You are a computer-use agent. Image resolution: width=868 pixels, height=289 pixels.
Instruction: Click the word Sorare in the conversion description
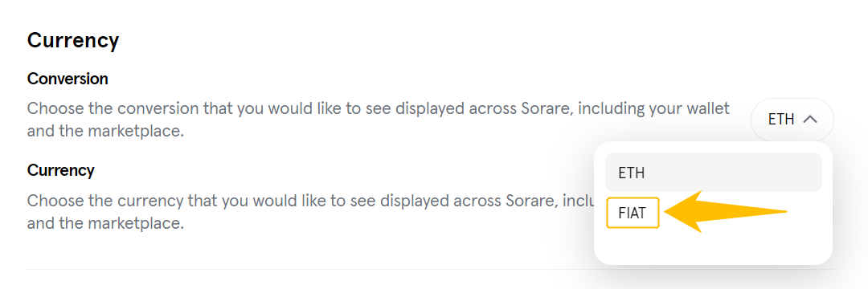click(542, 108)
